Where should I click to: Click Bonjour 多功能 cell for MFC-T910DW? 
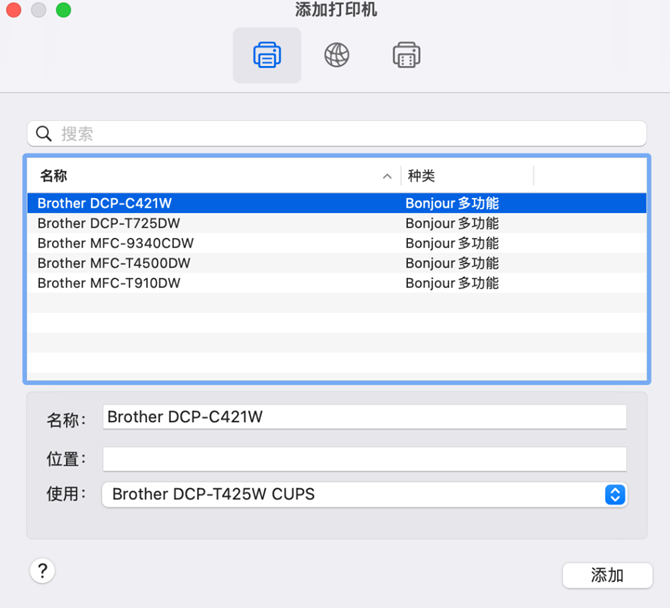click(452, 283)
